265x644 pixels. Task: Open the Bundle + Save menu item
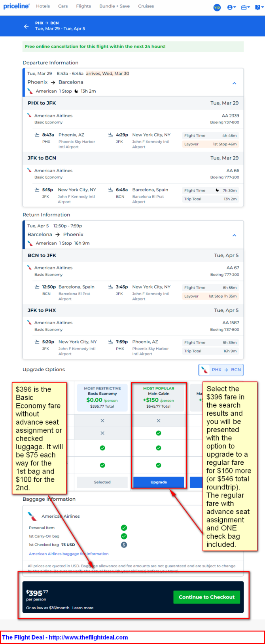(x=114, y=6)
